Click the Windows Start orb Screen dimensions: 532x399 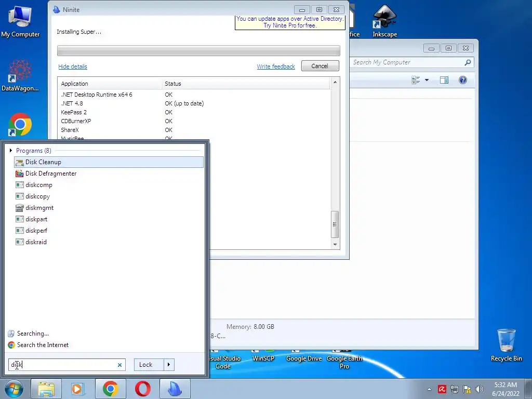pos(14,389)
